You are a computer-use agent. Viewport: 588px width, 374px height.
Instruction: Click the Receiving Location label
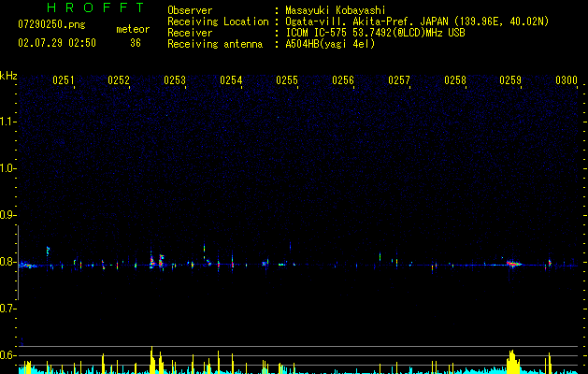point(218,22)
